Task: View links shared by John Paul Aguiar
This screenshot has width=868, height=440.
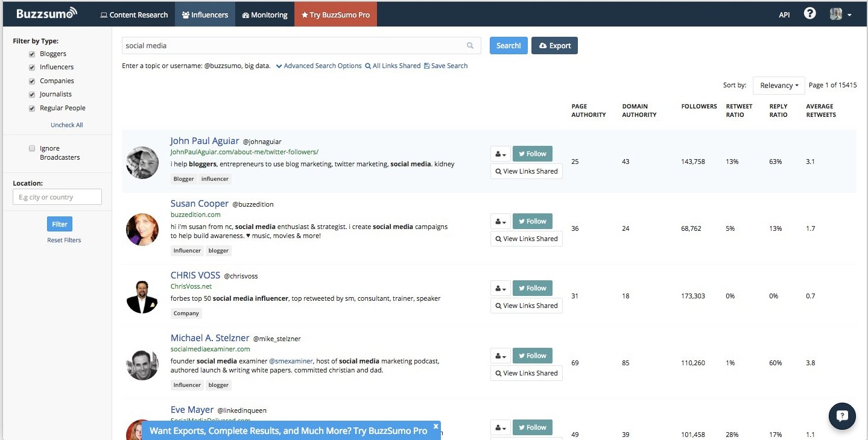Action: [527, 171]
